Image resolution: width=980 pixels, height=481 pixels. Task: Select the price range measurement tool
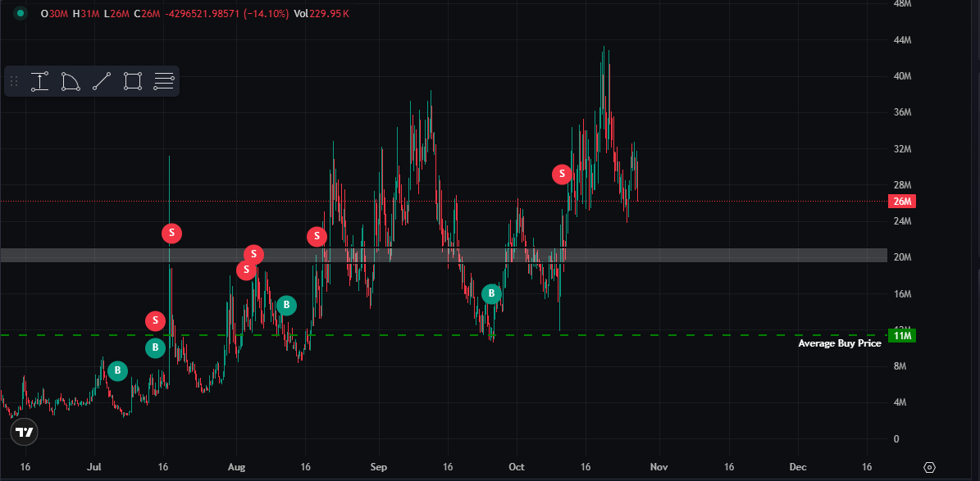[39, 81]
